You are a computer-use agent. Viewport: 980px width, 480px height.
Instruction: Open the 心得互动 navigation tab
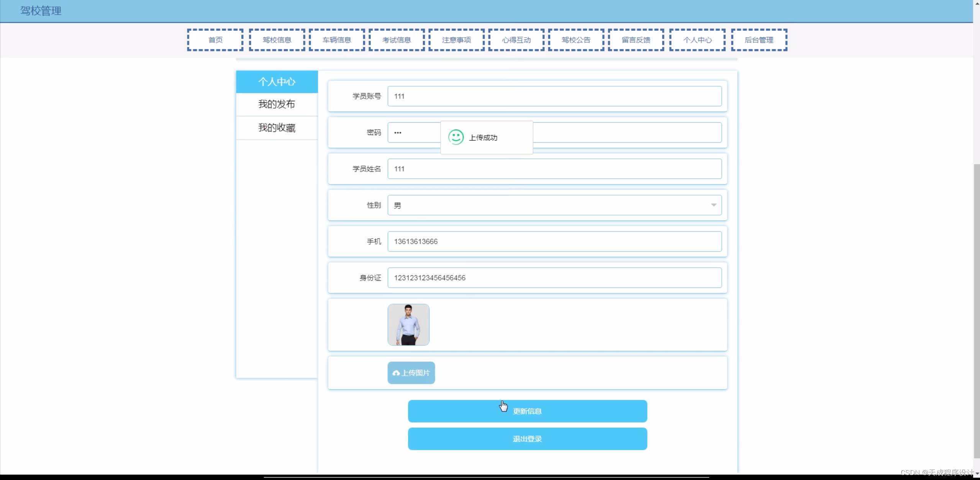point(516,39)
